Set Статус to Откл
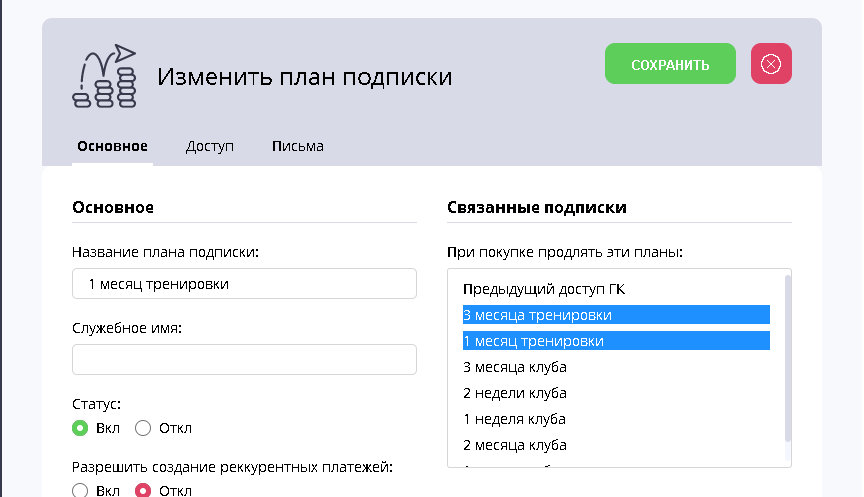 tap(143, 428)
